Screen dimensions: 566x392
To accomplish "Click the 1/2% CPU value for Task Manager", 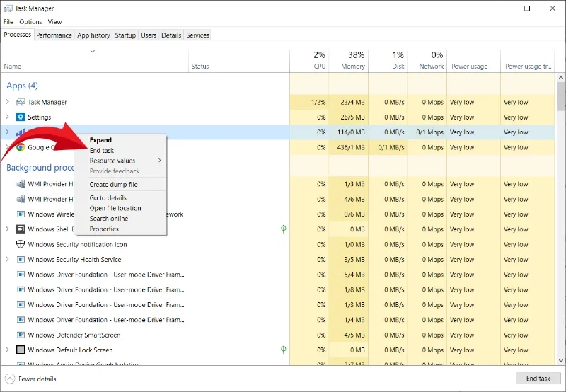I will (x=318, y=102).
